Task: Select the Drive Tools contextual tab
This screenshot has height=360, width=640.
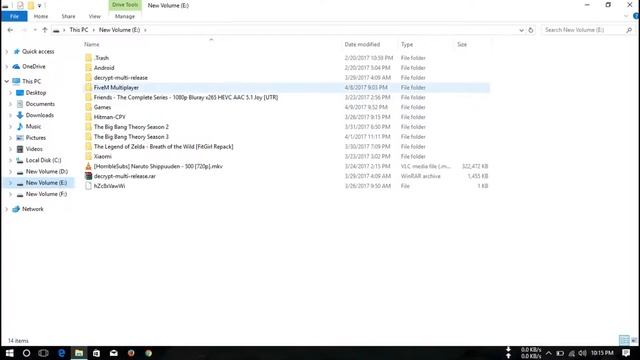Action: (x=125, y=5)
